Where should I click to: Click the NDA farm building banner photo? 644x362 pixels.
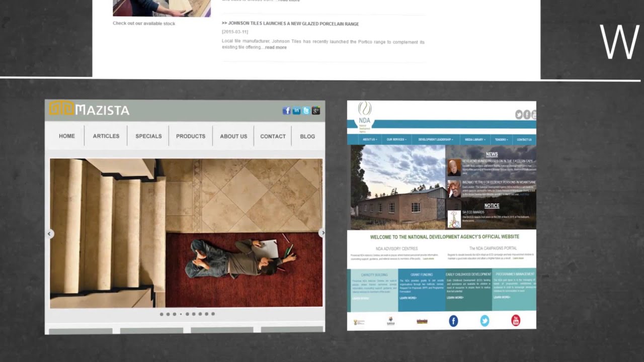pyautogui.click(x=397, y=188)
